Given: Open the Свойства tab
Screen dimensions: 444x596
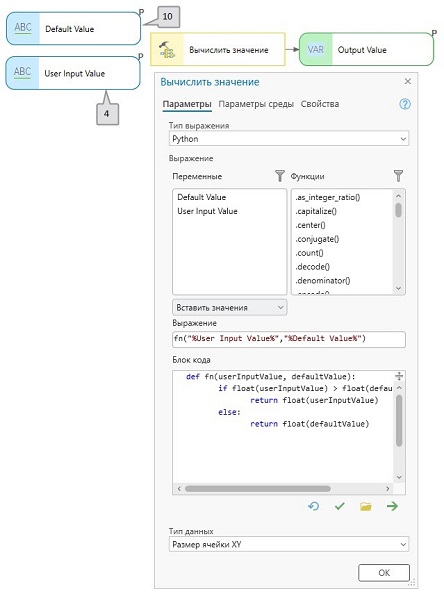Looking at the screenshot, I should coord(320,104).
